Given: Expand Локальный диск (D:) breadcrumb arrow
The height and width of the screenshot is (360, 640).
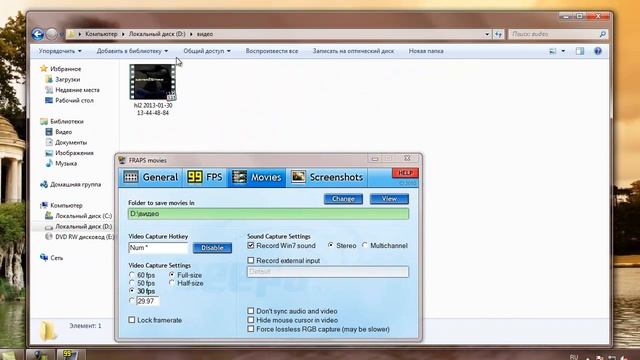Looking at the screenshot, I should tap(191, 34).
